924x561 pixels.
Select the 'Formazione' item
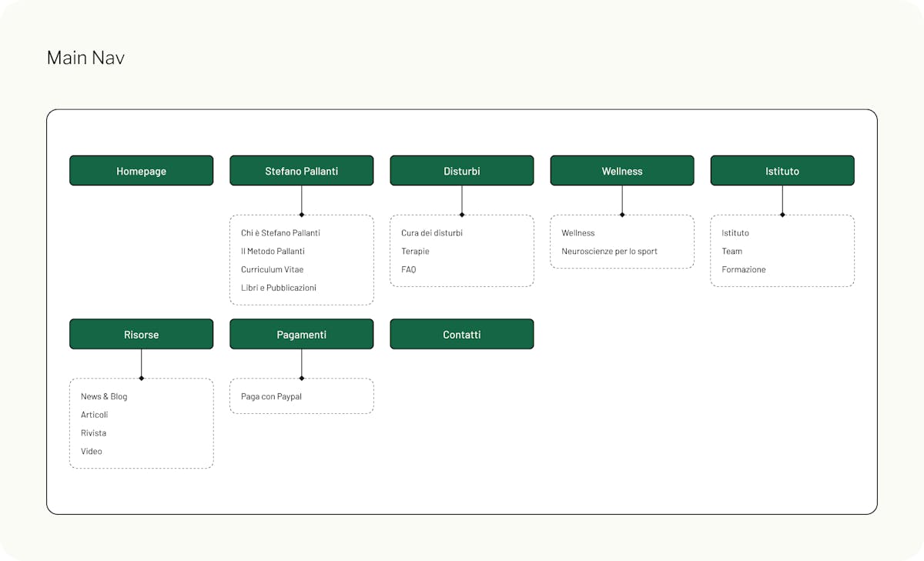tap(743, 269)
